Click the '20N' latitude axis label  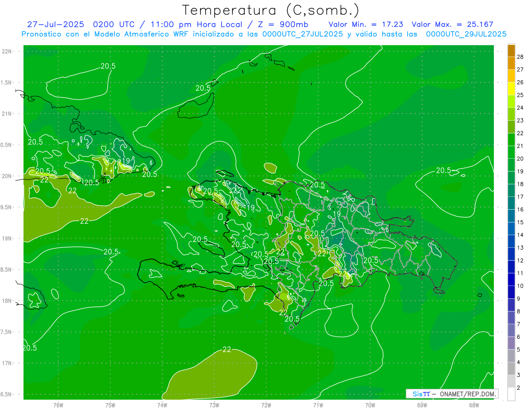6,176
